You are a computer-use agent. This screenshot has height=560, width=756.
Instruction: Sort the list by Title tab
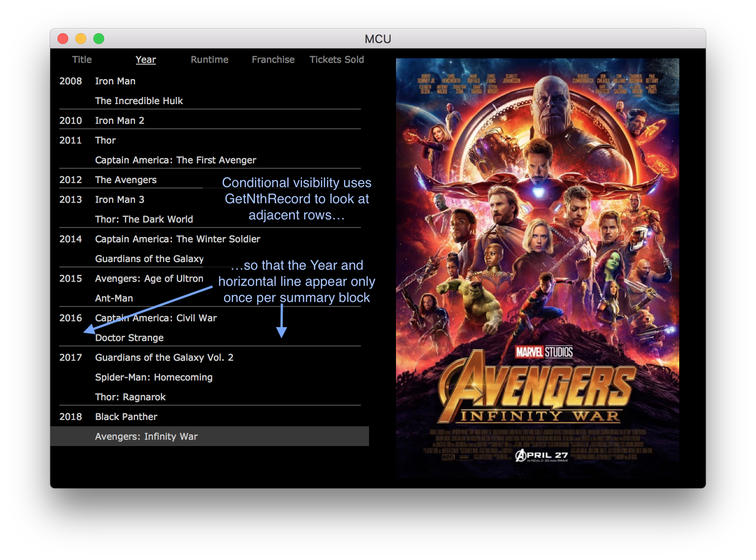point(82,60)
